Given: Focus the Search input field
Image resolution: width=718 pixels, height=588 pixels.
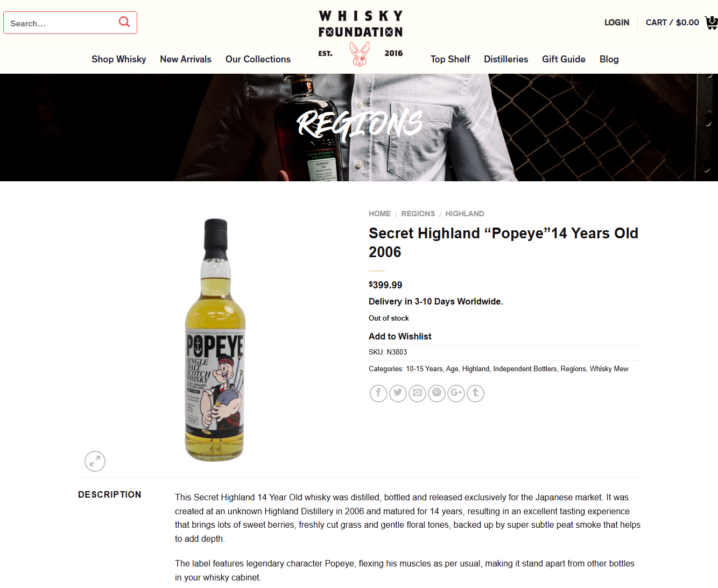Looking at the screenshot, I should (62, 23).
